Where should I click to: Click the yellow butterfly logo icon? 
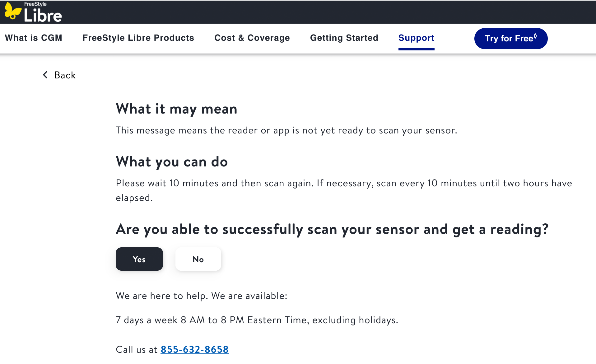click(12, 11)
